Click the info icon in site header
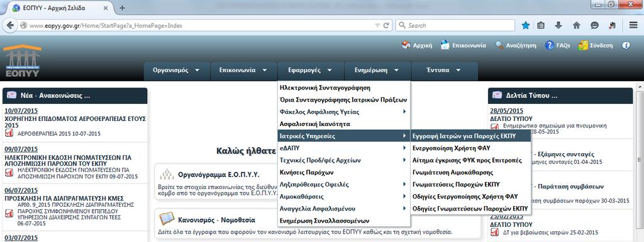This screenshot has height=242, width=644. click(626, 45)
